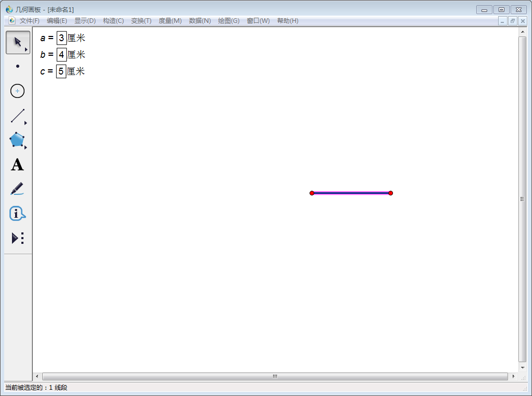Click status text 当前被选定的：1 线段
The width and height of the screenshot is (532, 396).
tap(36, 388)
